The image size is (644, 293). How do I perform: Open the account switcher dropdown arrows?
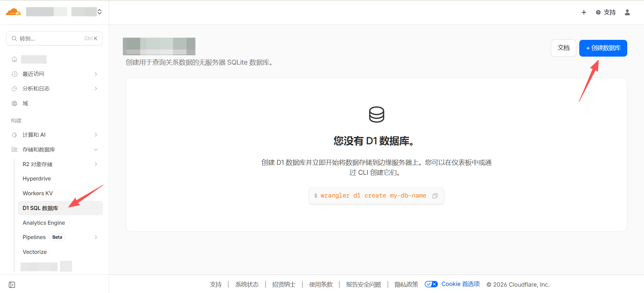pos(100,12)
